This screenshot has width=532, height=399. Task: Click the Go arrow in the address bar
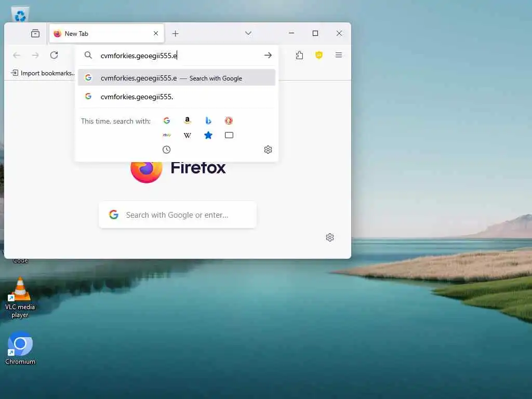[x=268, y=55]
